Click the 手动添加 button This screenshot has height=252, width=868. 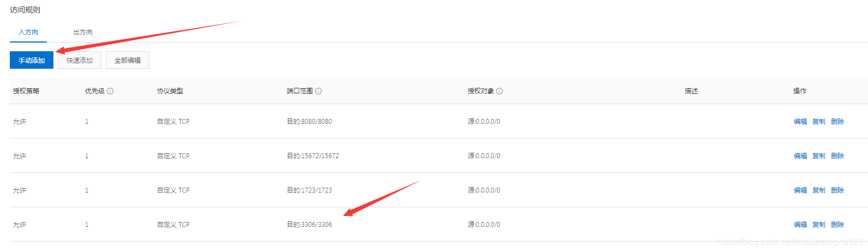click(x=32, y=60)
